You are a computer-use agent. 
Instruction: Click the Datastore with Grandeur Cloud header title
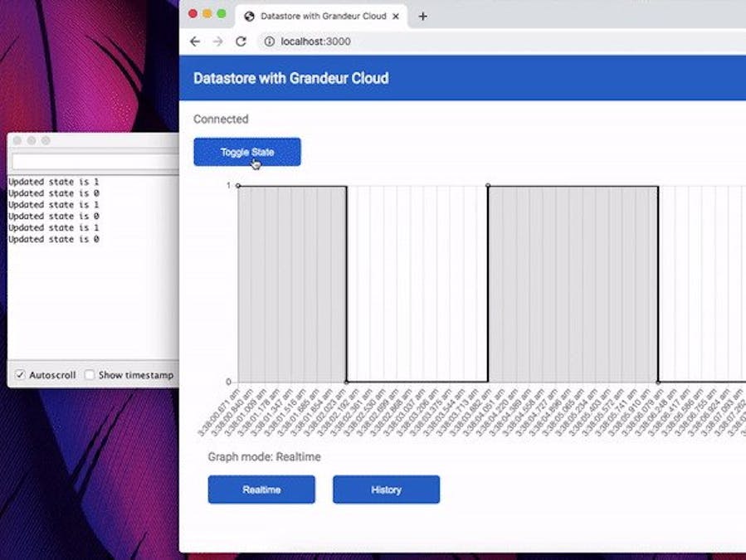(x=290, y=78)
